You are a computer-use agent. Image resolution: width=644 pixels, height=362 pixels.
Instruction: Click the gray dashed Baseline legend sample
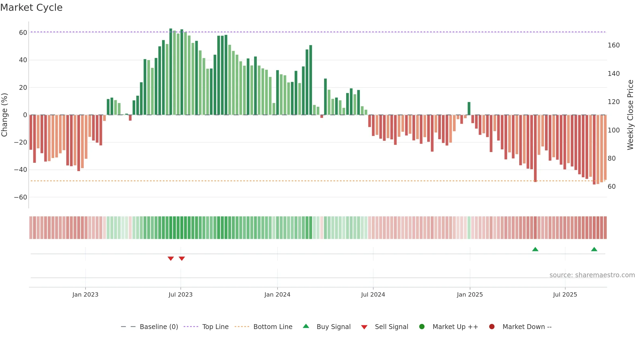point(128,327)
